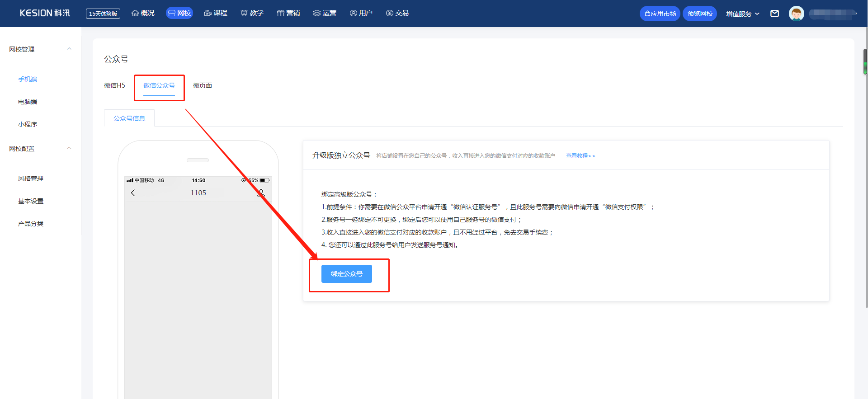Open the user avatar profile

(796, 14)
